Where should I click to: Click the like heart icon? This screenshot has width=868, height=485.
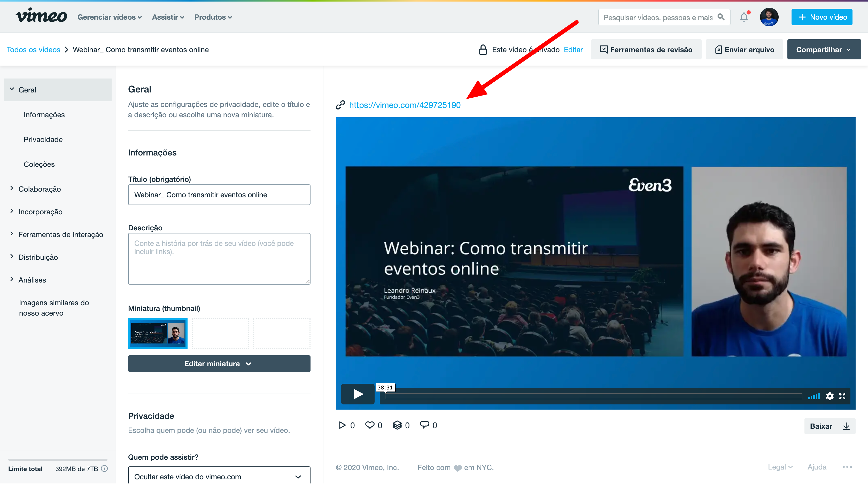pos(370,425)
